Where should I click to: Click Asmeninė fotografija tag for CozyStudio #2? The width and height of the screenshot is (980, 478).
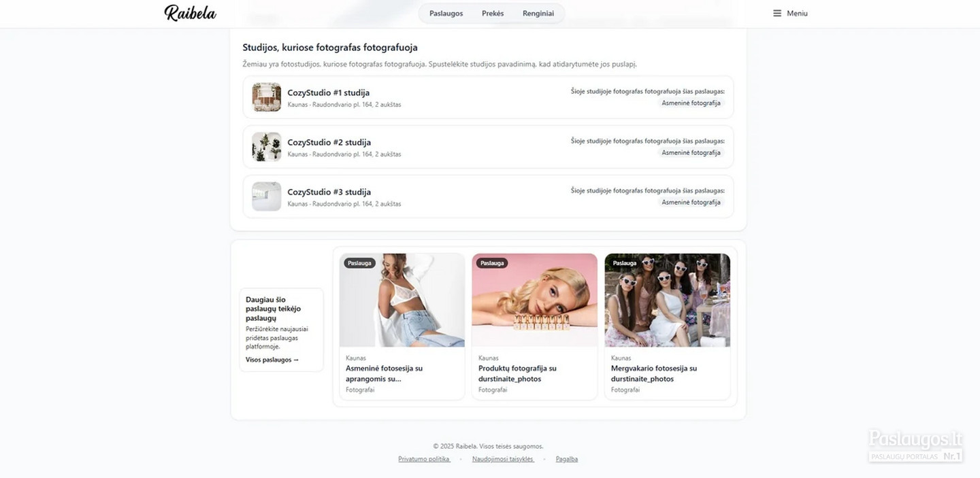point(691,153)
